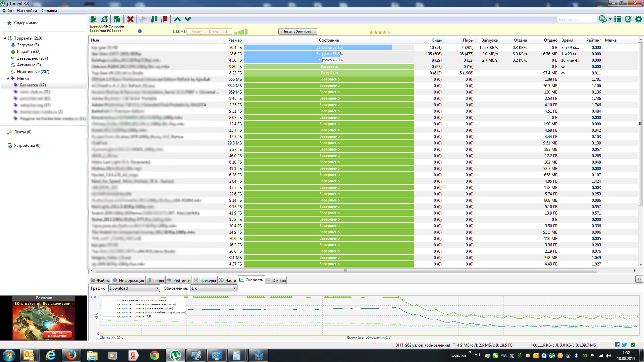Click the Веб-поиск search field
This screenshot has width=644, height=362.
pos(576,19)
